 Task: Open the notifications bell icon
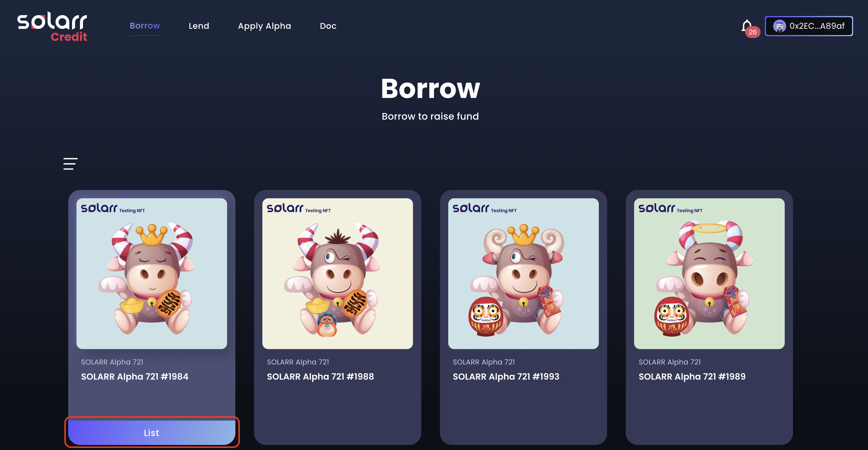(x=746, y=26)
